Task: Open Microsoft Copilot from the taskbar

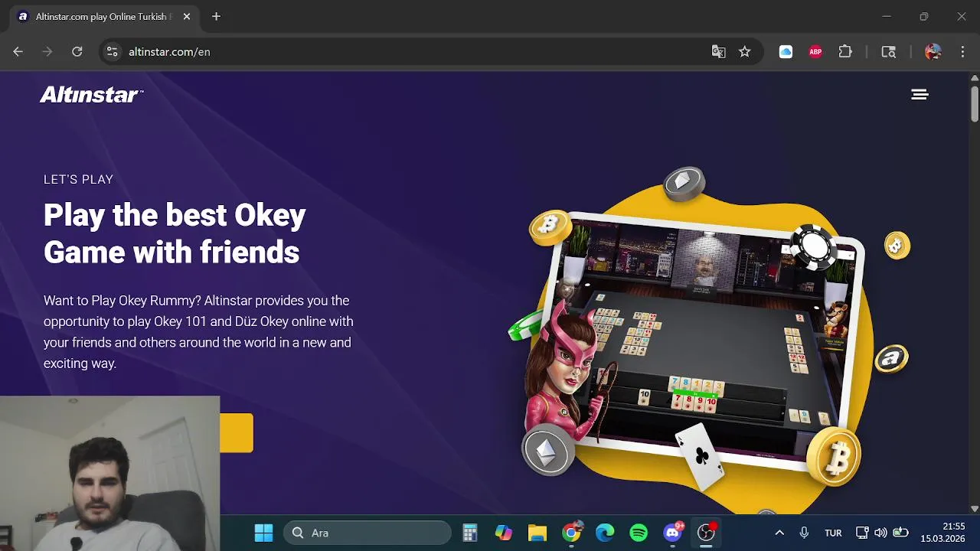Action: [504, 533]
